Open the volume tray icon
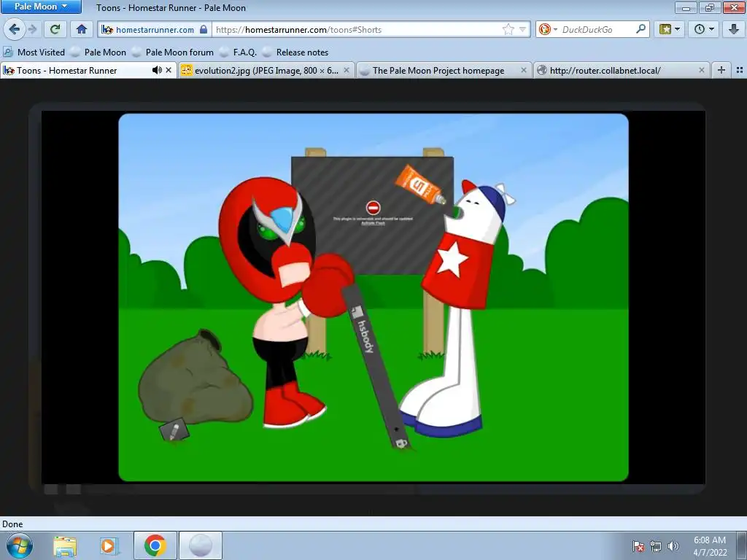This screenshot has width=747, height=560. click(673, 546)
